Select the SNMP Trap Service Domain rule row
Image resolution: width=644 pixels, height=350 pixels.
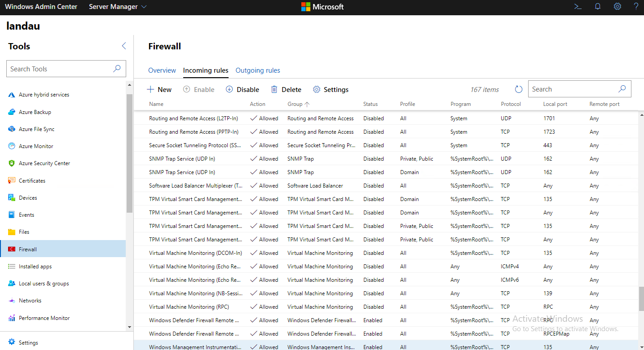pyautogui.click(x=314, y=172)
